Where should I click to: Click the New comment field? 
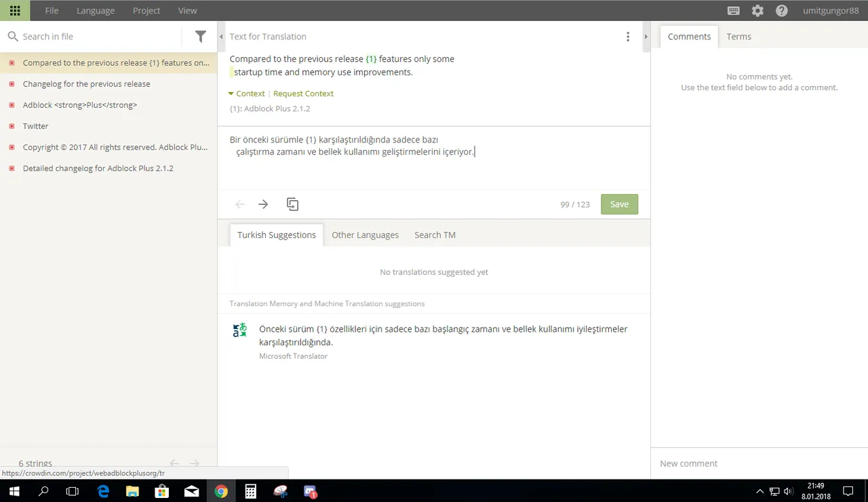pyautogui.click(x=759, y=463)
